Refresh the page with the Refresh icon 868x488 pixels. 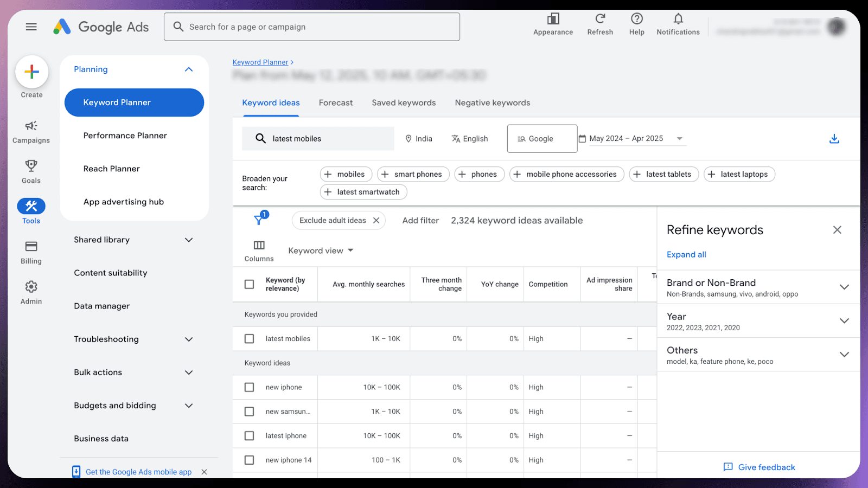tap(600, 19)
